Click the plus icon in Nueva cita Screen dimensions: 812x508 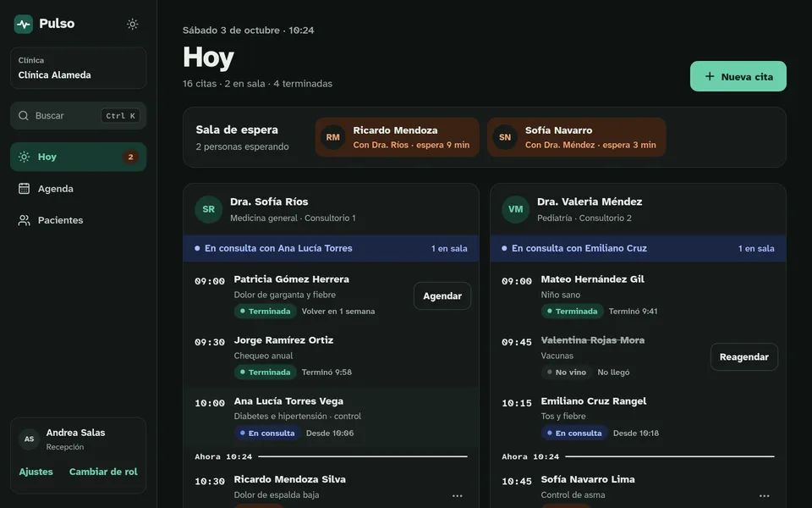click(710, 76)
